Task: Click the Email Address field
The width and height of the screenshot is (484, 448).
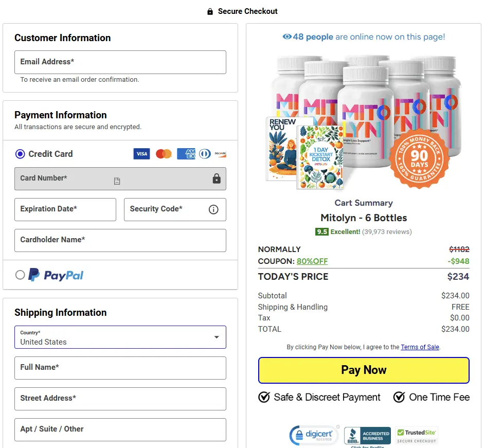Action: coord(120,62)
